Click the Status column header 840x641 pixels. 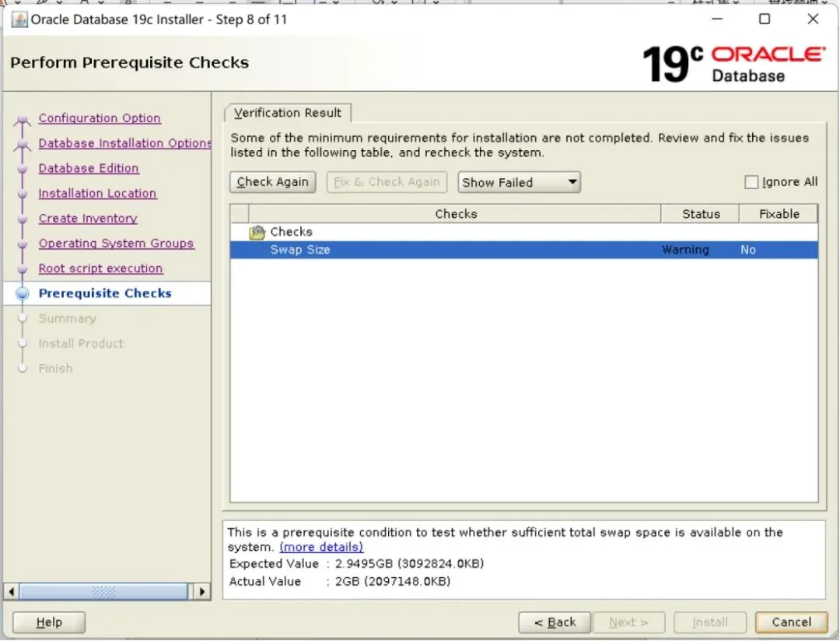pos(701,214)
